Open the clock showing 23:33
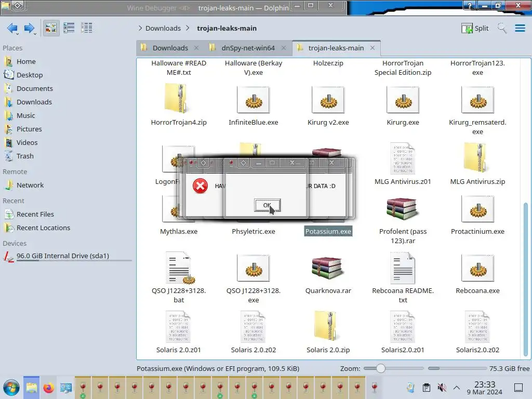 485,388
